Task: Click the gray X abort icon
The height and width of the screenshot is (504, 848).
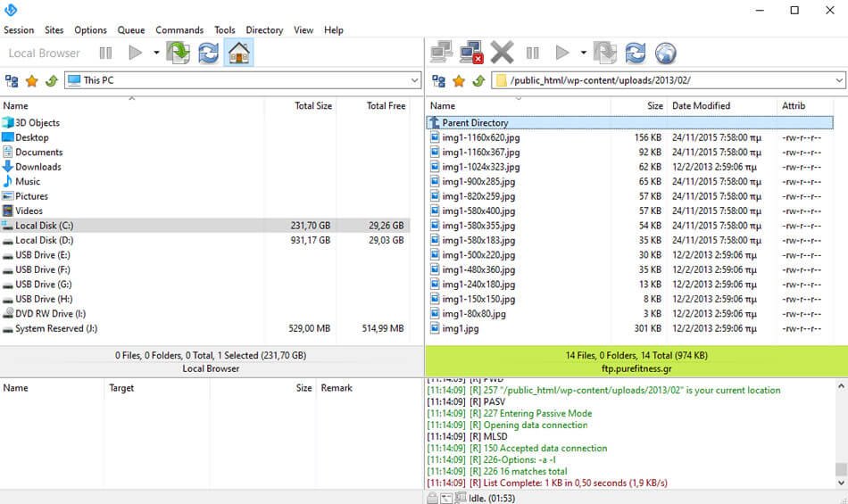Action: 502,54
